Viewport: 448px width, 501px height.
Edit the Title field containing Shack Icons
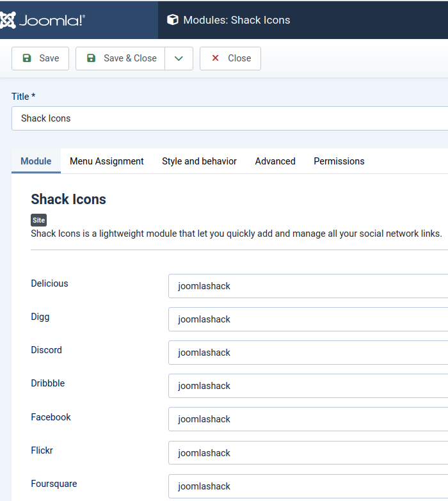point(230,118)
